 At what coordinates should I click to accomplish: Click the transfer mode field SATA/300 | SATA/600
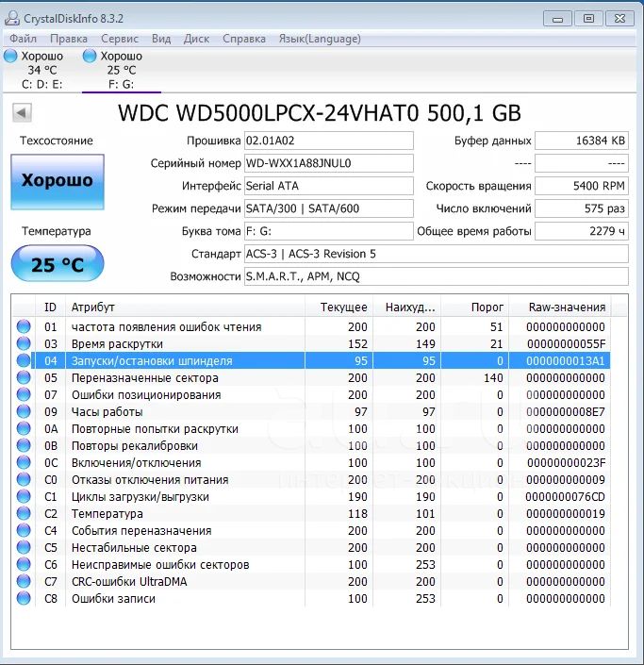tap(328, 208)
